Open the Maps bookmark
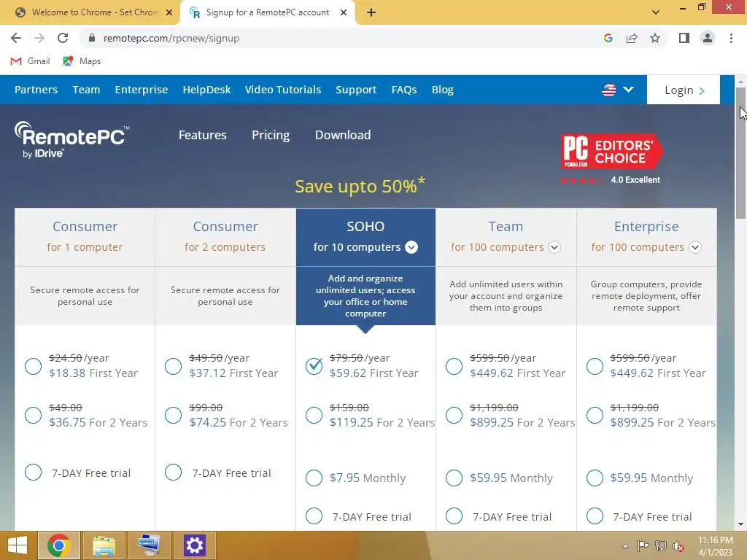Screen dimensions: 747x560 [82, 61]
